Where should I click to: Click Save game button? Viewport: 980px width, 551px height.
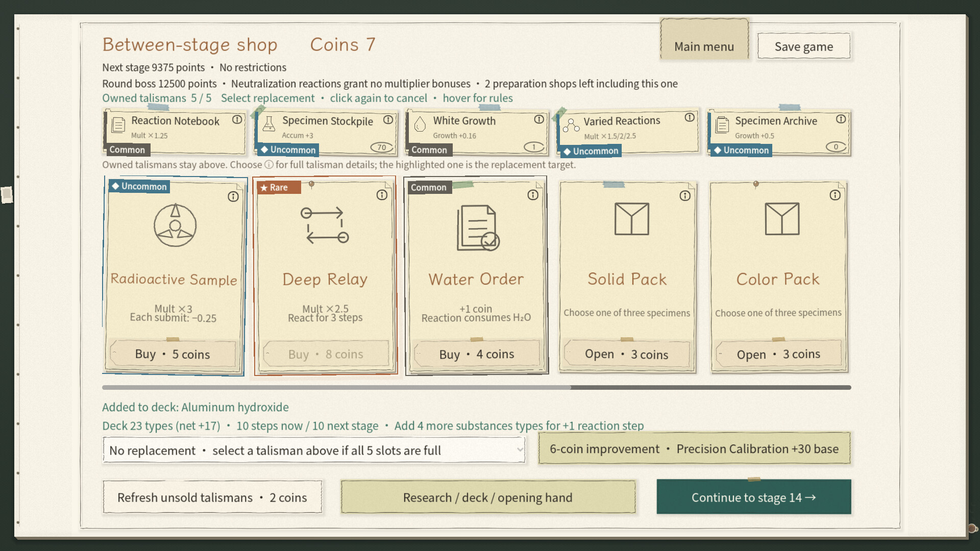[x=804, y=46]
